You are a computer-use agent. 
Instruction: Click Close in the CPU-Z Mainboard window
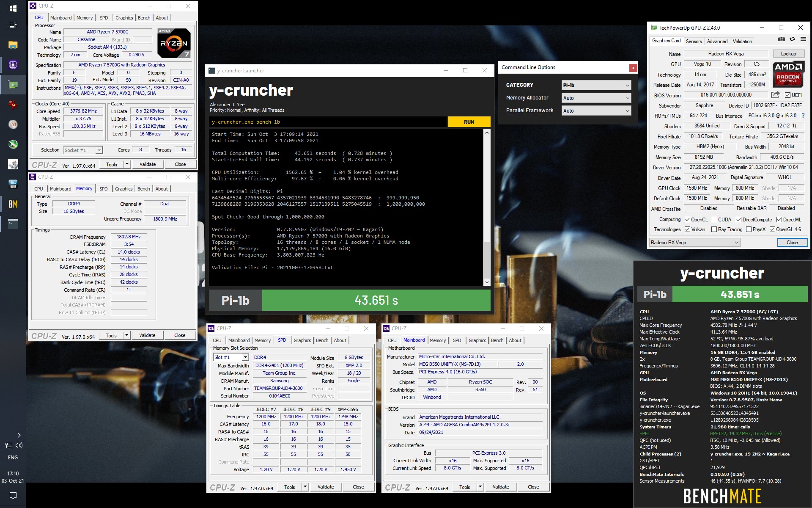(533, 487)
